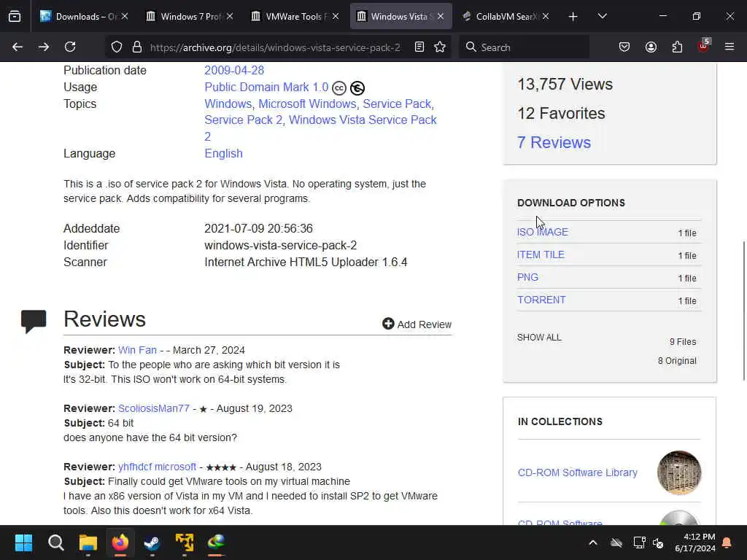The height and width of the screenshot is (560, 747).
Task: Download the ISO IMAGE file
Action: click(x=543, y=232)
